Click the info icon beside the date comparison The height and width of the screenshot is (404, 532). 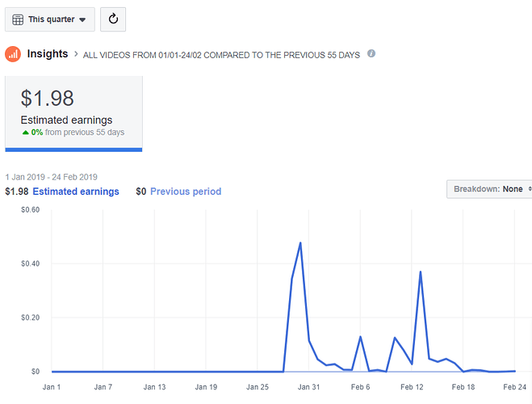tap(371, 53)
